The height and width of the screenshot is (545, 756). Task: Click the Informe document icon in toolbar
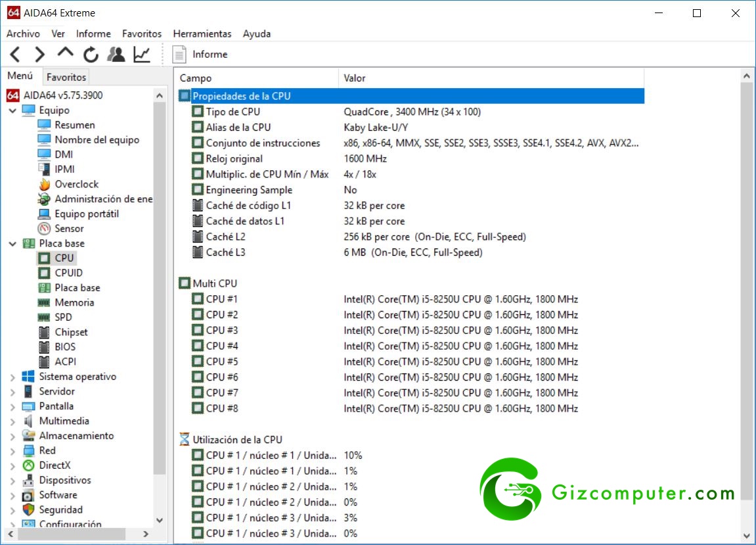tap(179, 55)
